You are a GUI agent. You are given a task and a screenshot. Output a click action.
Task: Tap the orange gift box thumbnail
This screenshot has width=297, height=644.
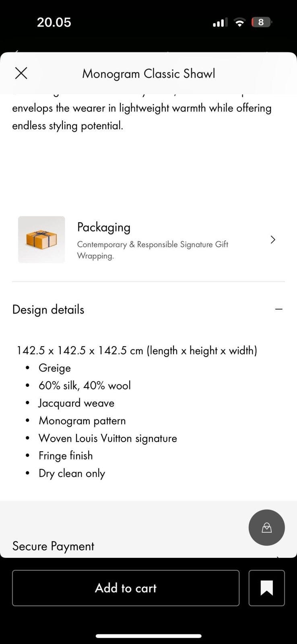(x=41, y=239)
